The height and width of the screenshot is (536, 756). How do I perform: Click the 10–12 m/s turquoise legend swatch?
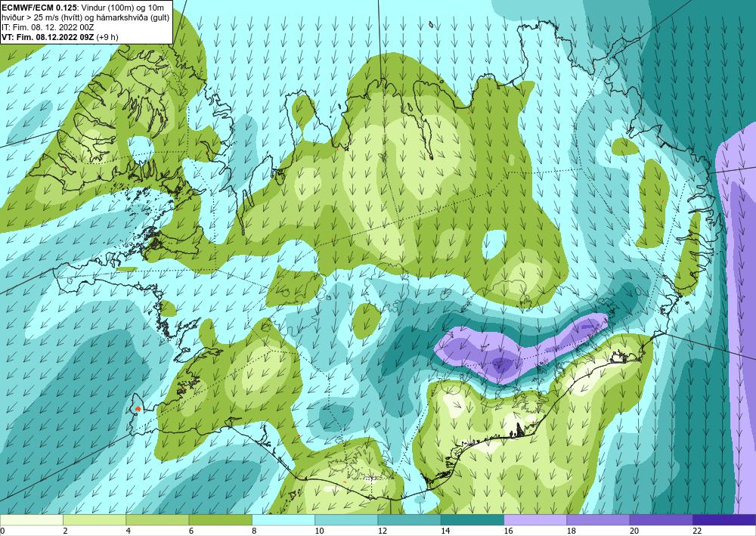[x=346, y=520]
